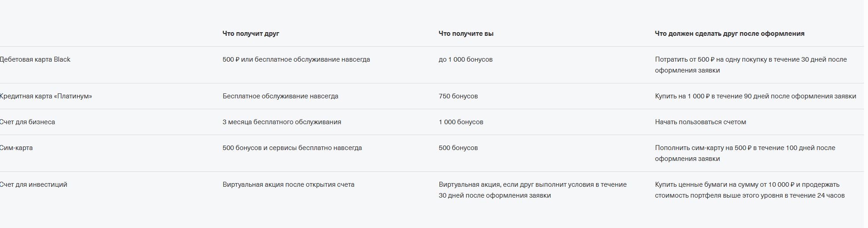This screenshot has width=868, height=228.
Task: Select the "Счет для инвестиций" row label
Action: 34,184
